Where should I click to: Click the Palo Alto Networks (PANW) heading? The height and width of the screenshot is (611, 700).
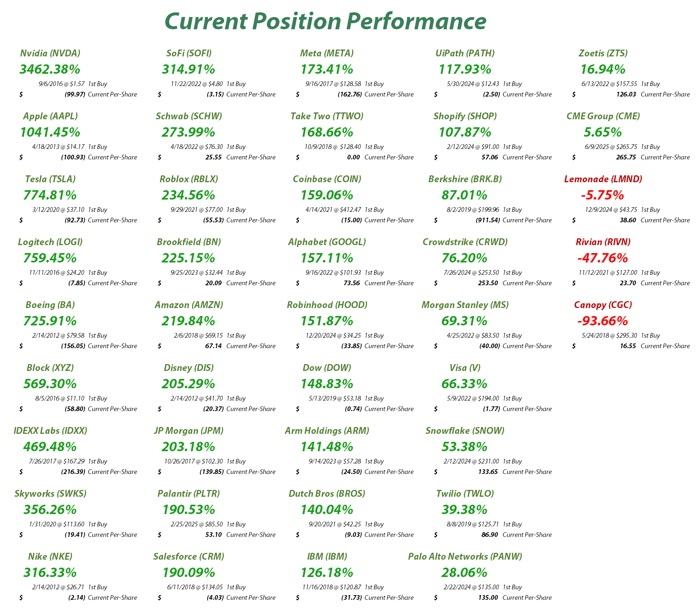coord(465,556)
